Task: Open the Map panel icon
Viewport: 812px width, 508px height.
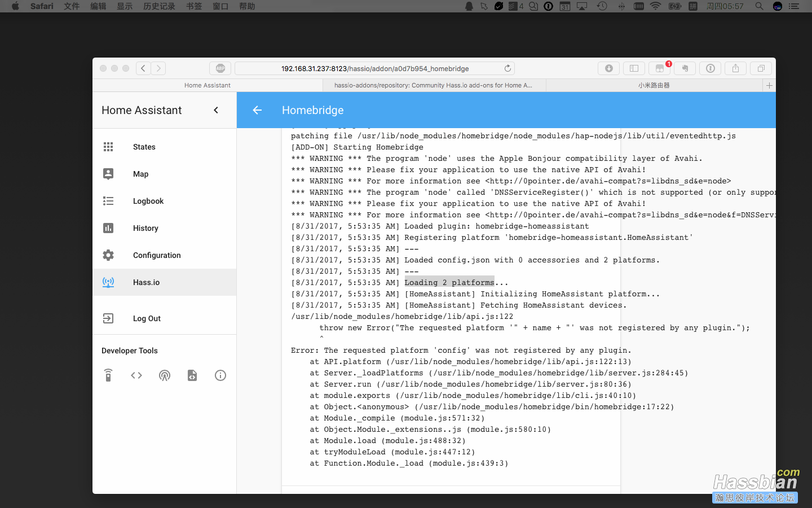Action: tap(108, 174)
